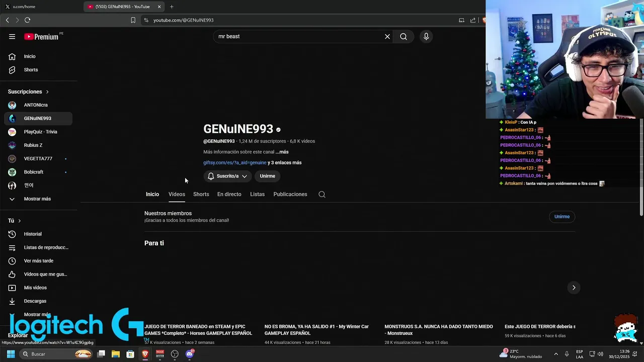Viewport: 644px width, 362px height.
Task: Close the GENuINE993 YouTube browser tab
Action: pyautogui.click(x=159, y=7)
